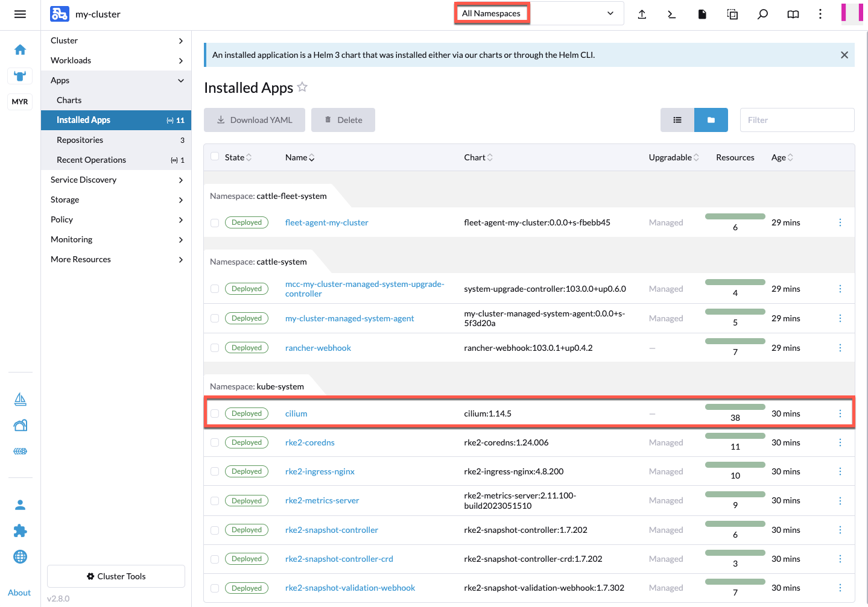Open the All Namespaces dropdown
This screenshot has width=868, height=607.
click(x=539, y=13)
